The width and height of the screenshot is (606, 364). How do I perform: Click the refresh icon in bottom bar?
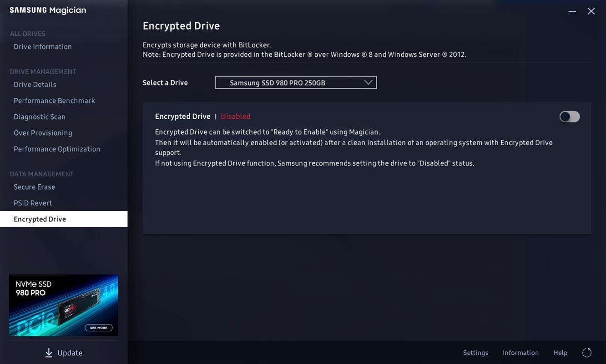pyautogui.click(x=587, y=353)
